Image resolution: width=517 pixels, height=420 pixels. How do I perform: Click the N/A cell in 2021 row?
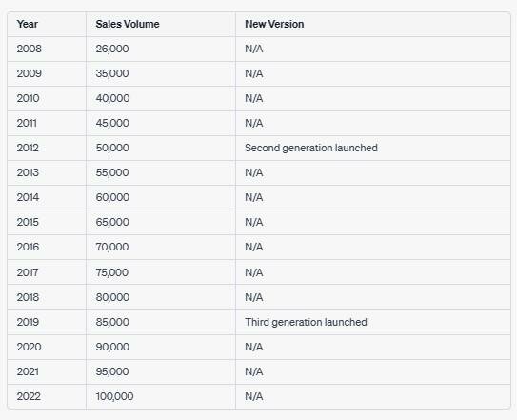point(373,371)
